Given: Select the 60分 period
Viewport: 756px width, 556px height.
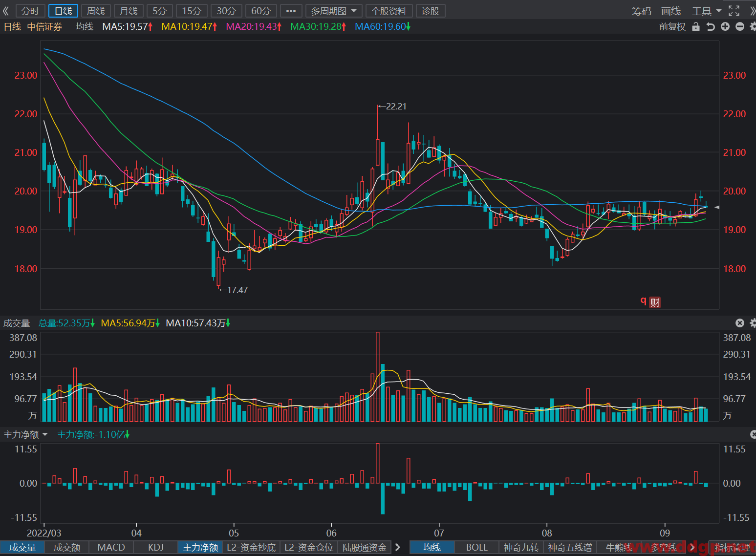Looking at the screenshot, I should pyautogui.click(x=261, y=11).
